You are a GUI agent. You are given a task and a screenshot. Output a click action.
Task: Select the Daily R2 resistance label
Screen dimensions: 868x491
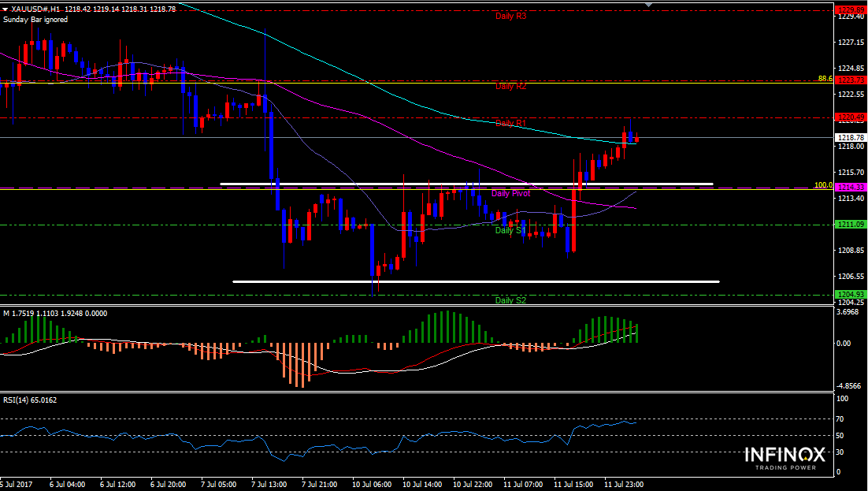pos(510,87)
